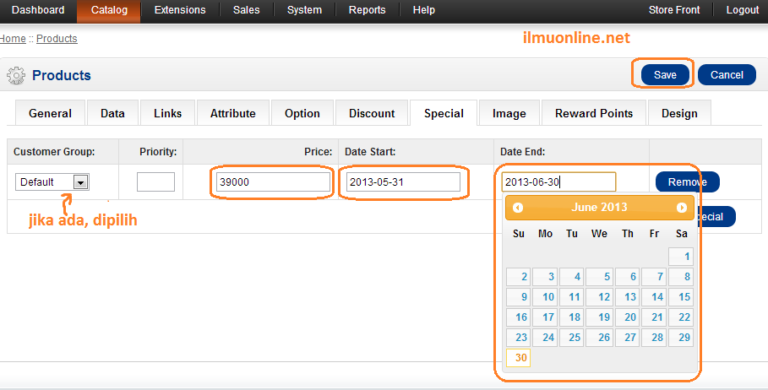Pick June 23 in the calendar
The width and height of the screenshot is (768, 390).
(x=518, y=337)
